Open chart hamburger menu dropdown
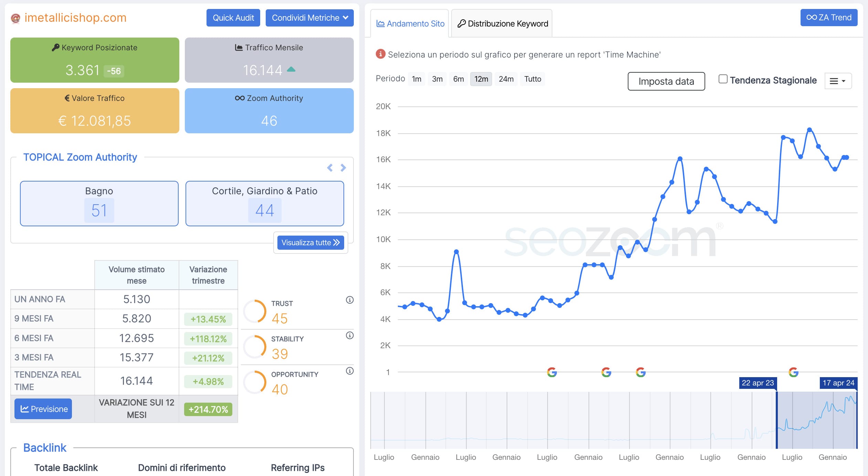Image resolution: width=868 pixels, height=476 pixels. pos(838,81)
